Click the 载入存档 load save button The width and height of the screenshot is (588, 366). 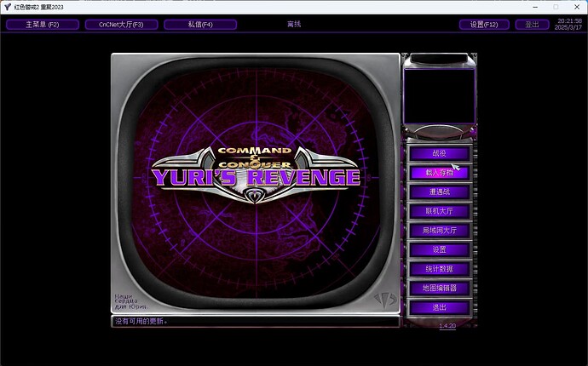pyautogui.click(x=439, y=173)
